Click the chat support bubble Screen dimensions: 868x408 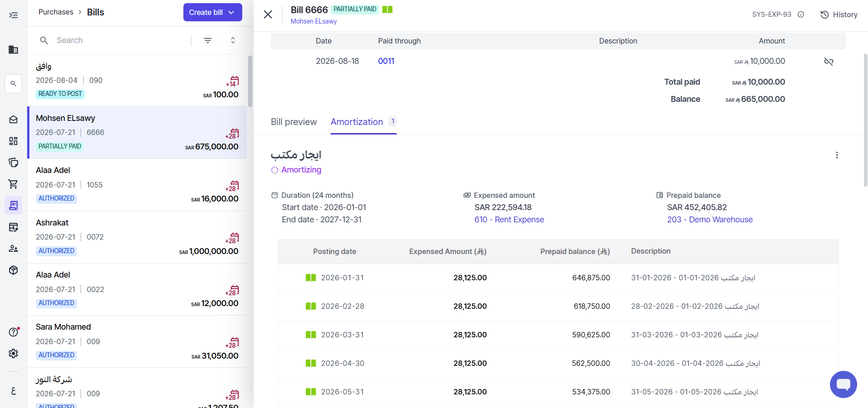[844, 384]
